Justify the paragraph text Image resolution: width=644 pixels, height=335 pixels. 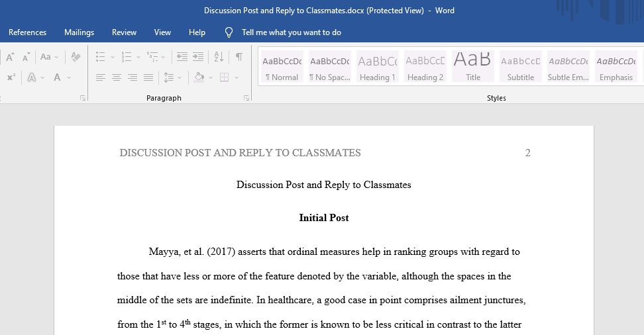(148, 77)
